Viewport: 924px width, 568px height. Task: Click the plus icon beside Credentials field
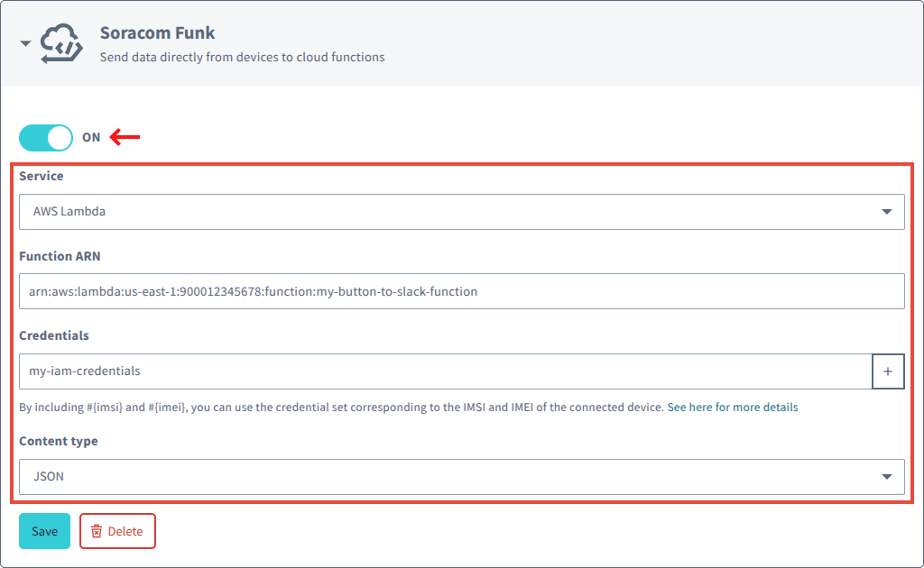[x=888, y=371]
